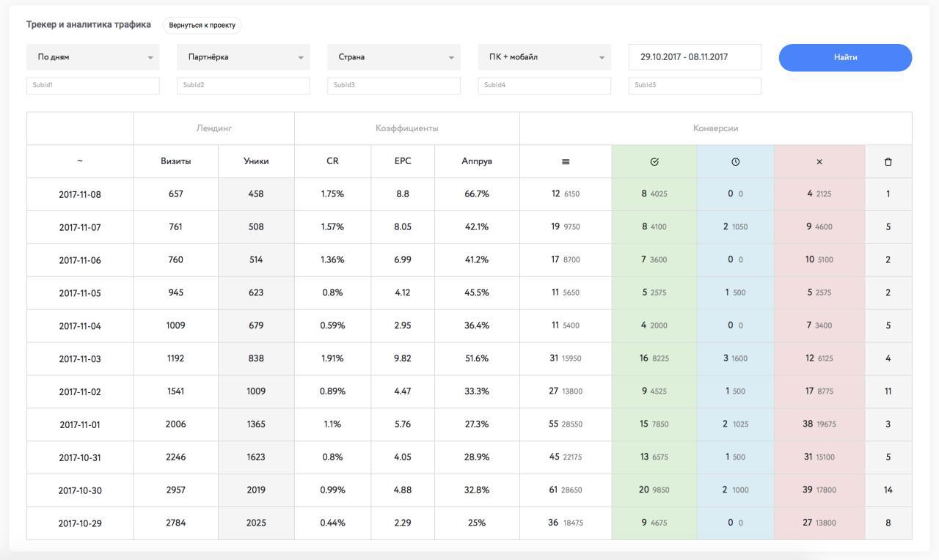This screenshot has height=560, width=939.
Task: Click the Лендинг group header
Action: click(214, 128)
